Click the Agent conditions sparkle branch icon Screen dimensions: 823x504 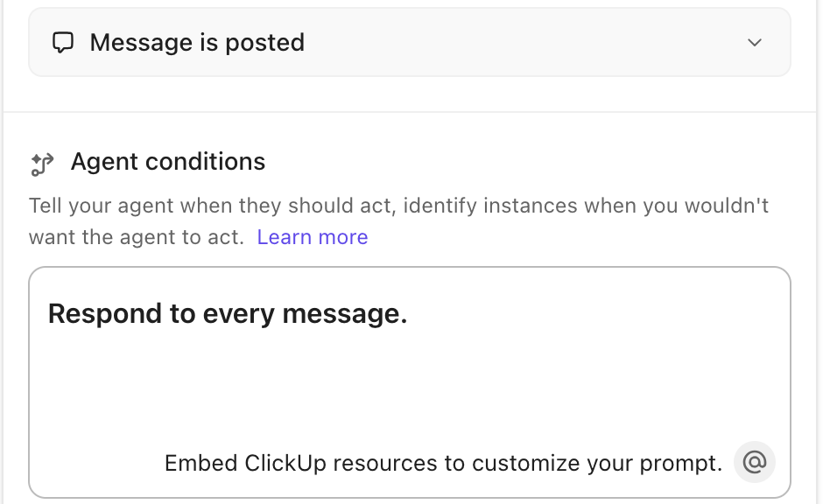coord(42,163)
